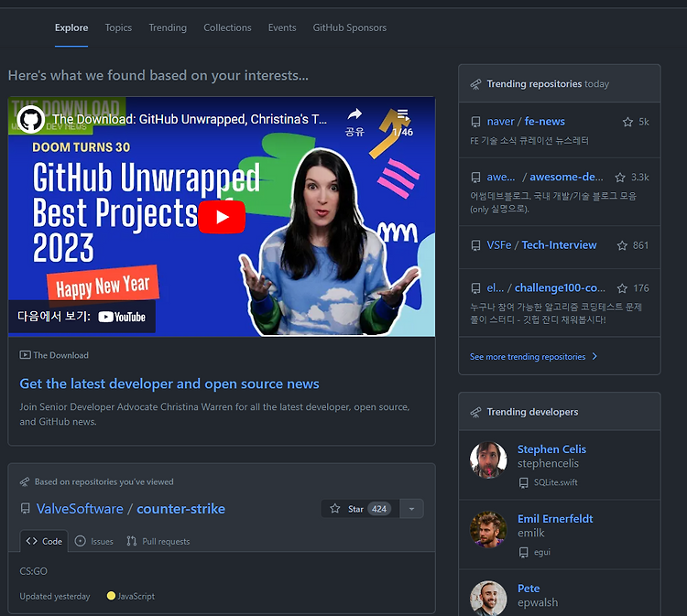Click the 424 star count badge
Screen dimensions: 687x616
tap(379, 509)
